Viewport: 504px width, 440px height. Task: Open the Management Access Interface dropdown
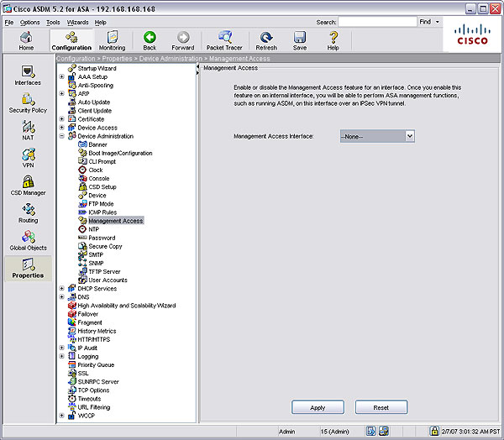[x=410, y=136]
